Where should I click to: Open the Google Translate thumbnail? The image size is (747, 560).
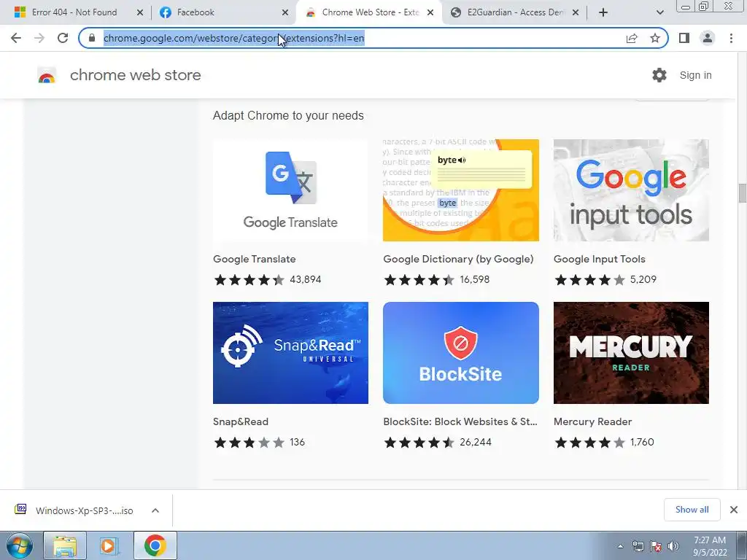tap(290, 190)
